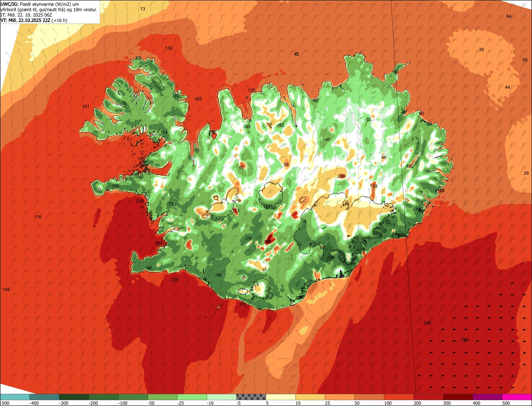
Task: Select the value 259 over the sea
Action: click(x=175, y=279)
